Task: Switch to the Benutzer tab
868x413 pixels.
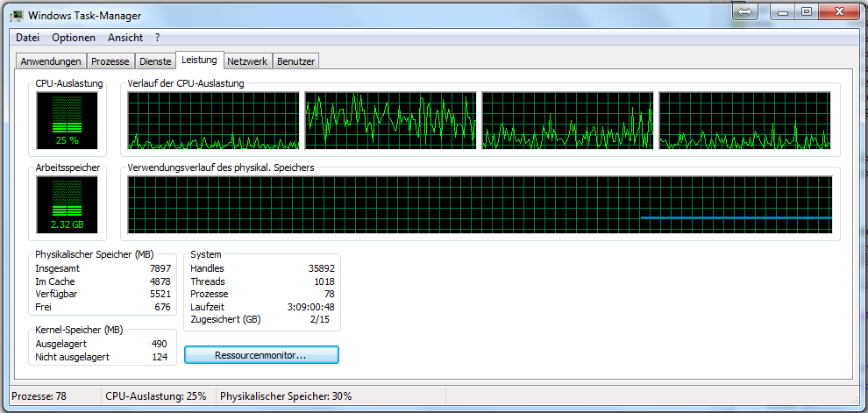Action: point(296,61)
